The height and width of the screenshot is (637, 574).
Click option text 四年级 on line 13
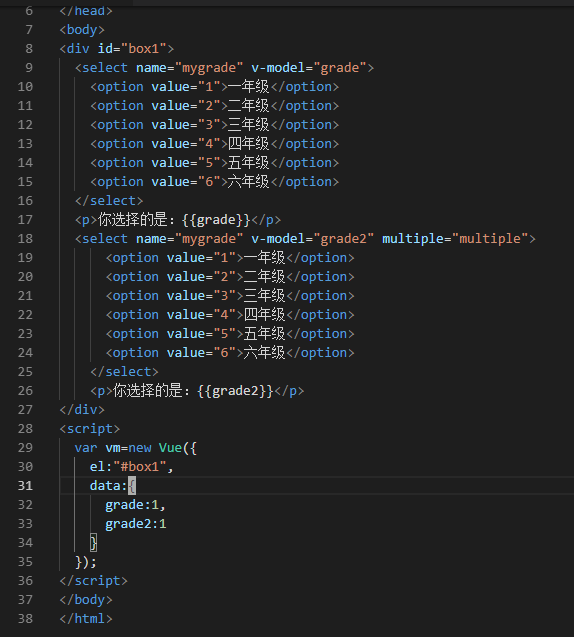pyautogui.click(x=248, y=143)
